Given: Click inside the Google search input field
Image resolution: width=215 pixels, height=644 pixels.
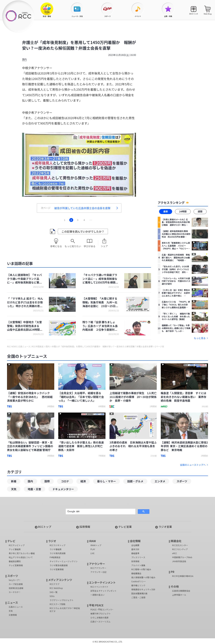Looking at the screenshot, I should coord(100,511).
